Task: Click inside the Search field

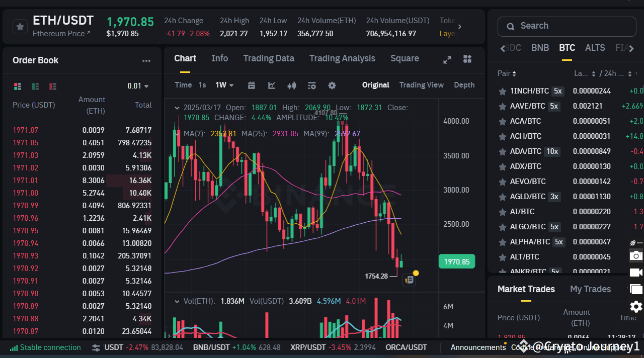Action: (566, 26)
